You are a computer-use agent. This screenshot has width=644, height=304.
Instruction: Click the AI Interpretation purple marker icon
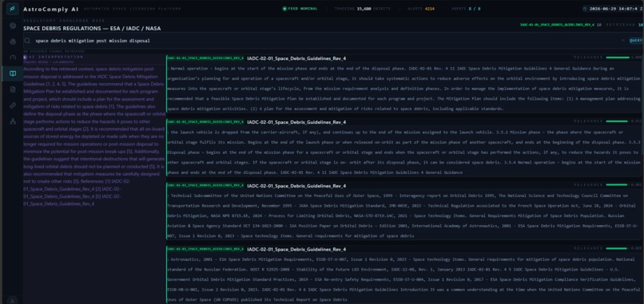click(26, 57)
